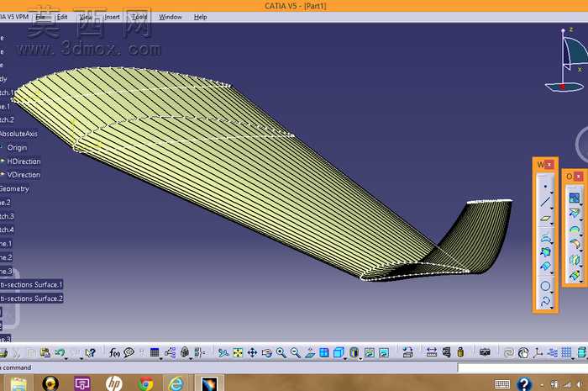
Task: Click the Zoom Out magnifier
Action: click(296, 352)
